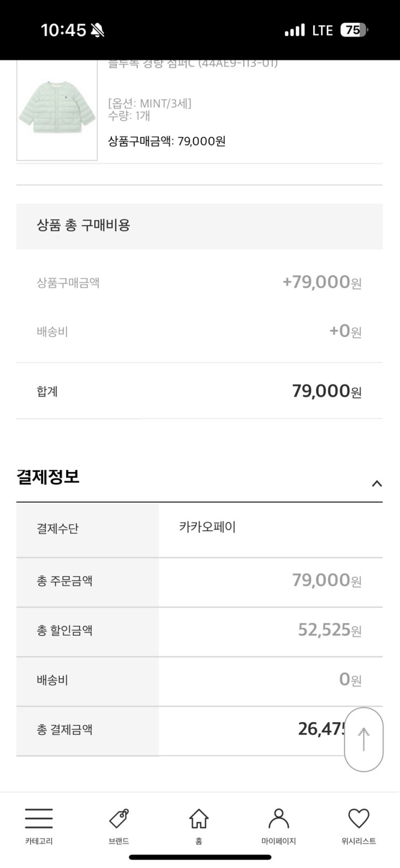Go to 홈 via house icon
400x868 pixels.
click(199, 819)
